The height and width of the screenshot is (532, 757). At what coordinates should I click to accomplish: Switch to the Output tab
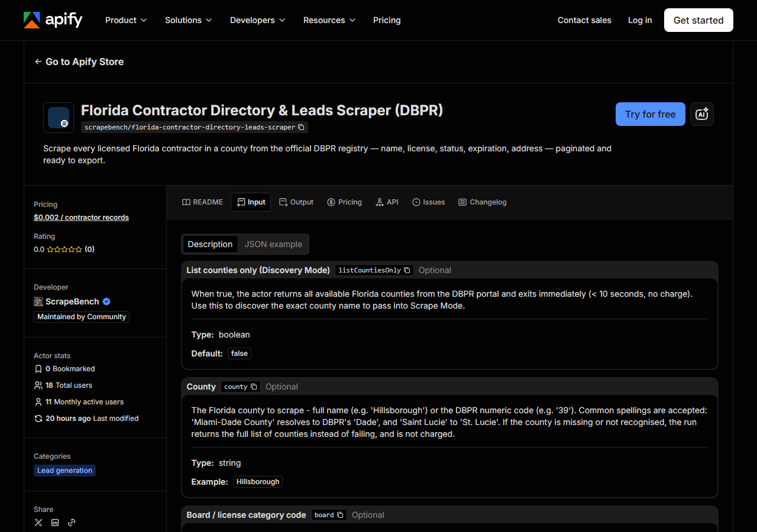[296, 202]
